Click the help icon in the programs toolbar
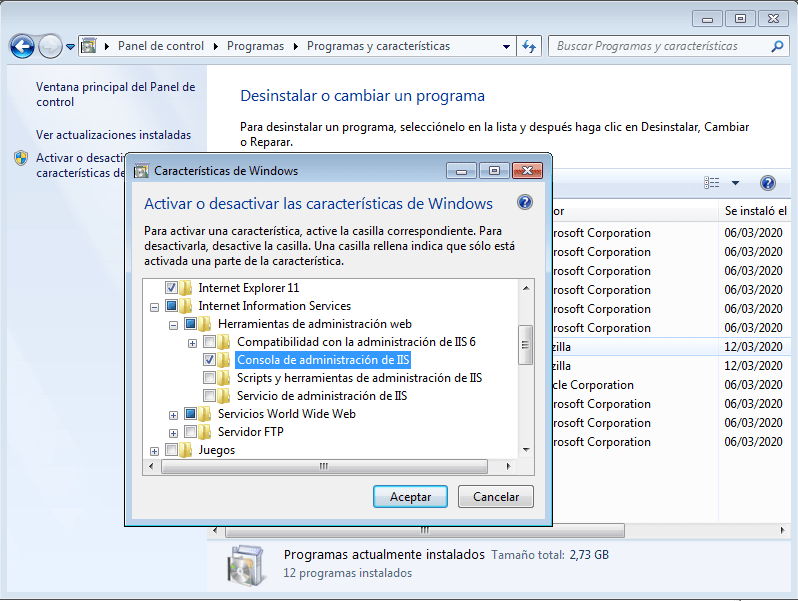Screen dimensions: 798x601 pyautogui.click(x=768, y=183)
